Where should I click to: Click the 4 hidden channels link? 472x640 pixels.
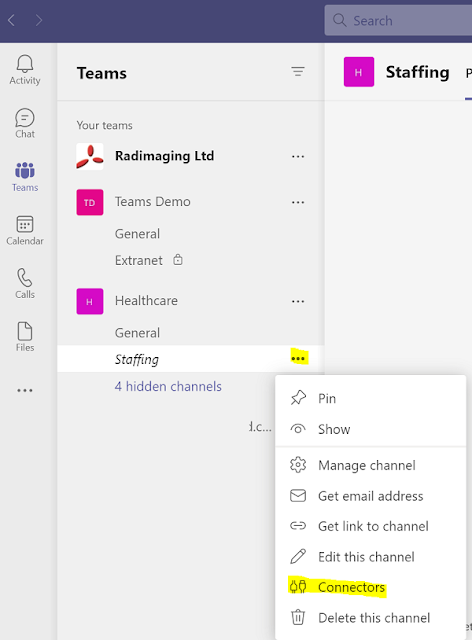point(168,386)
